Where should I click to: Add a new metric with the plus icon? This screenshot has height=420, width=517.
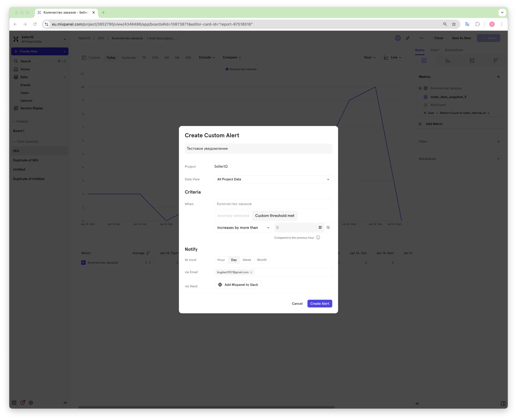pos(498,77)
